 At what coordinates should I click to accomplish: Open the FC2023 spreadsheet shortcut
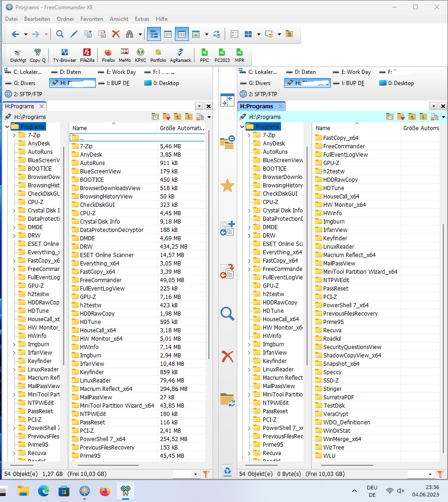point(222,56)
